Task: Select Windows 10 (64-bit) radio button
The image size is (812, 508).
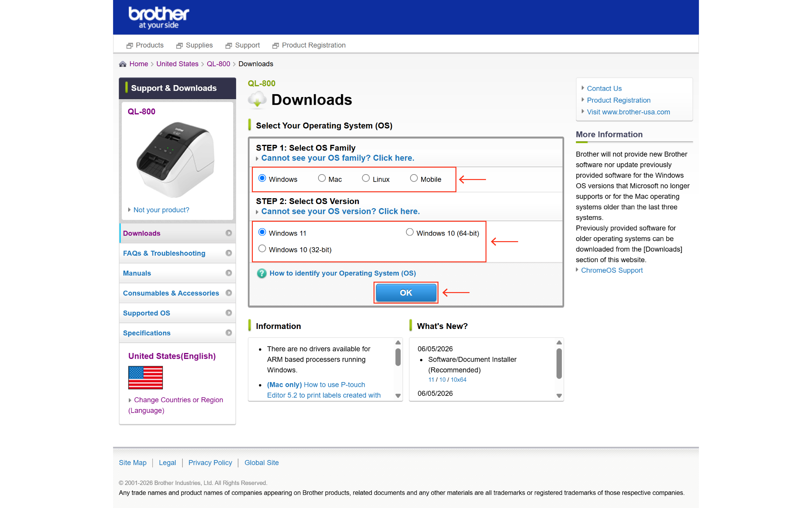Action: coord(410,232)
